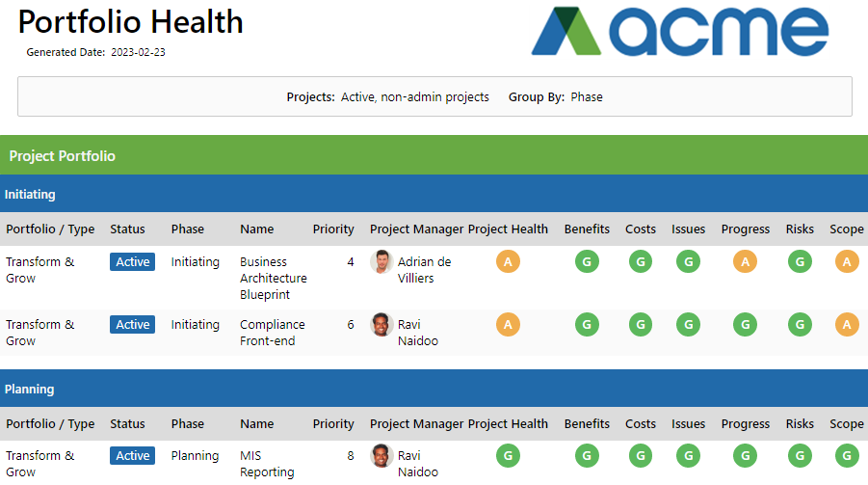Click the Group By Phase filter
The height and width of the screenshot is (485, 868).
556,97
